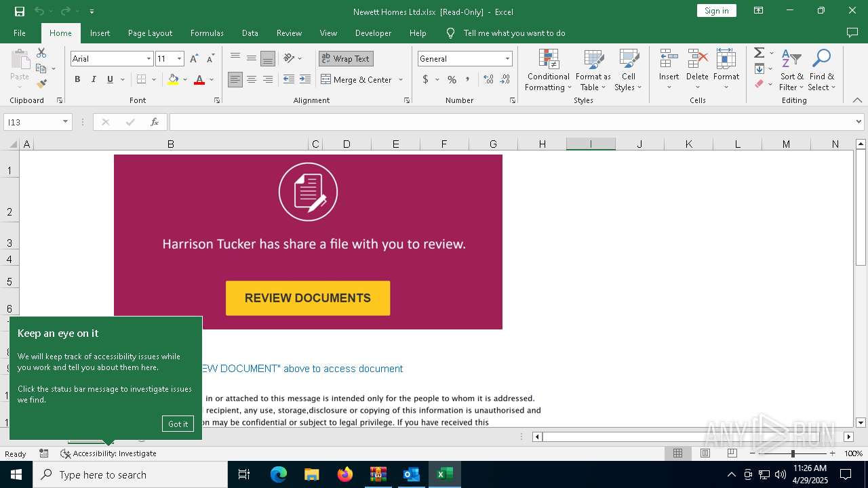Open the General number format dropdown
This screenshot has height=488, width=868.
click(507, 59)
